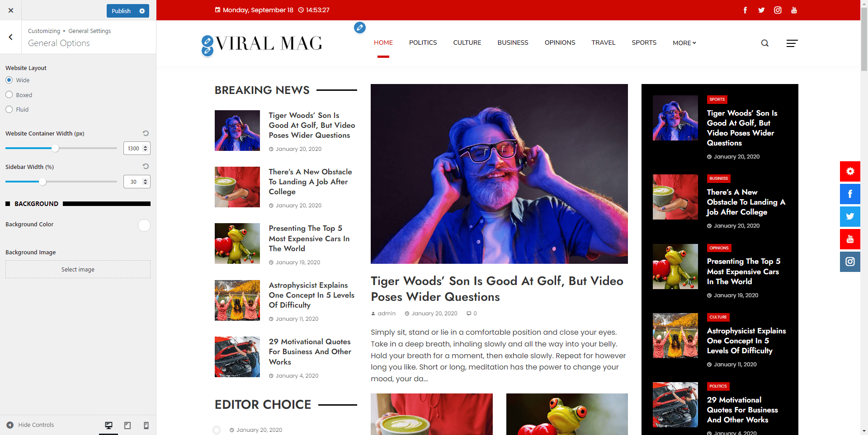Click BUSINESS category tag in dark sidebar

click(719, 178)
